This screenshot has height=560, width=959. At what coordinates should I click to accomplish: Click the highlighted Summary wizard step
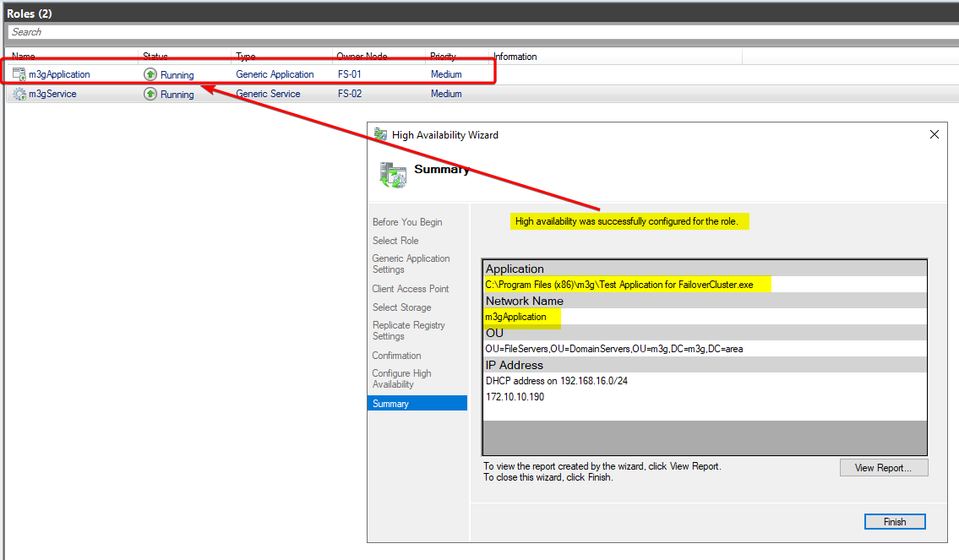click(x=417, y=403)
